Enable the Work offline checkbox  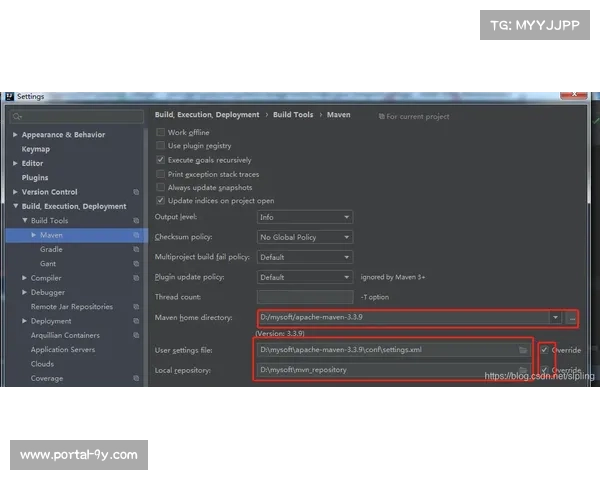tap(160, 132)
